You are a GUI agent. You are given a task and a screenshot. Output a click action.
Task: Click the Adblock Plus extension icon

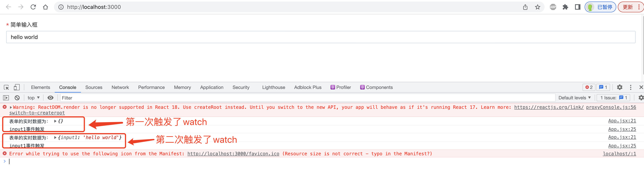(x=553, y=7)
